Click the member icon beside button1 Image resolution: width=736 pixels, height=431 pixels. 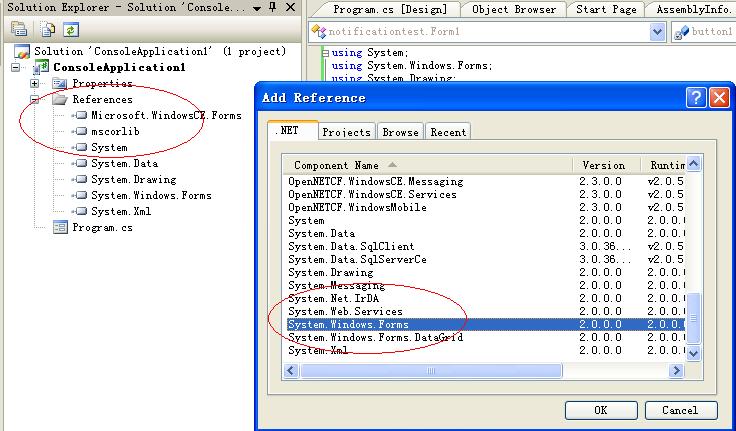(x=681, y=32)
